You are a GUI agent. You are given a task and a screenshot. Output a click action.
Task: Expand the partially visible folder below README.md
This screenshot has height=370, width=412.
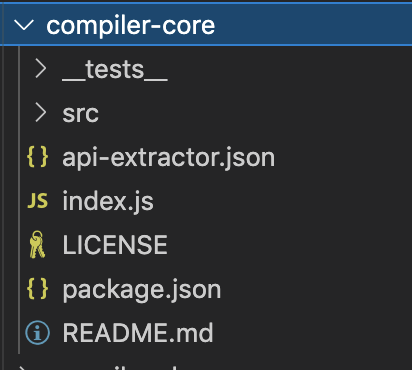22,368
